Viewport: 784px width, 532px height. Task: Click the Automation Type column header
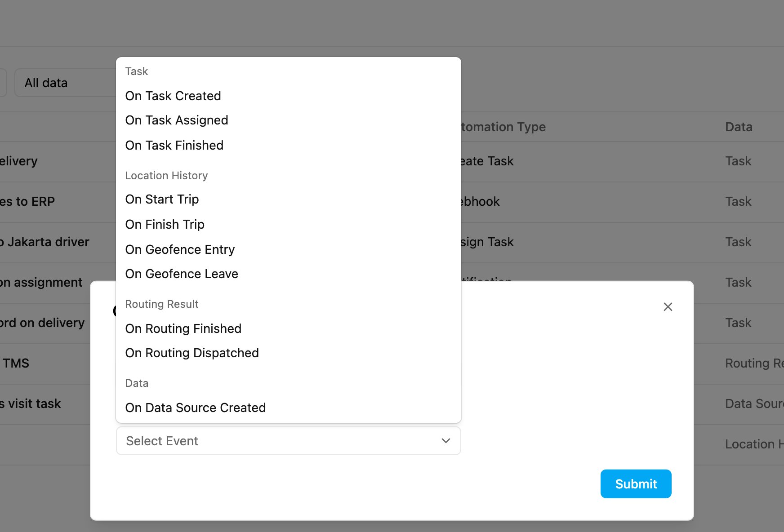point(503,127)
